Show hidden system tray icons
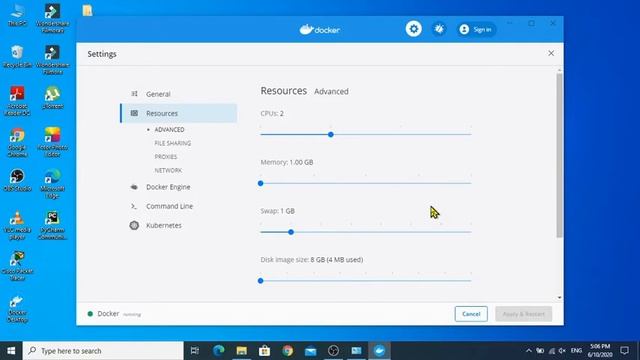Screen dimensions: 640x360 [x=529, y=351]
